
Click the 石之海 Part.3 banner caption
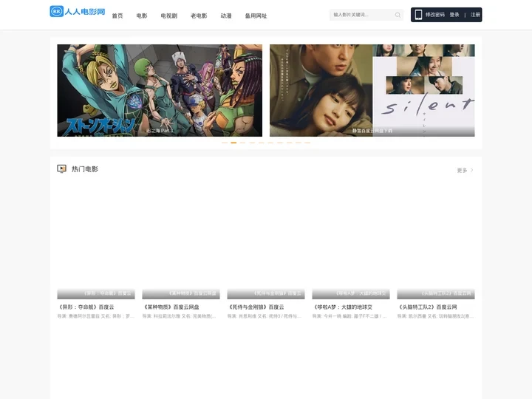[x=160, y=131]
